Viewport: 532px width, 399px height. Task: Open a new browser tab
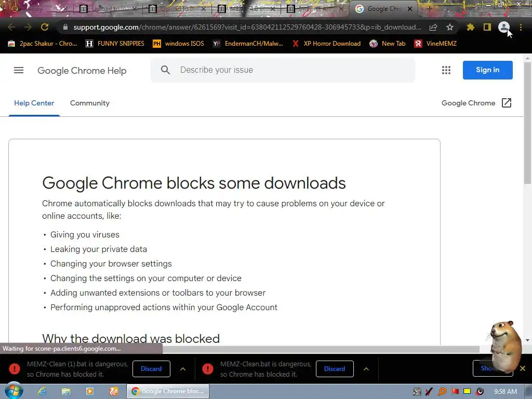click(x=429, y=9)
